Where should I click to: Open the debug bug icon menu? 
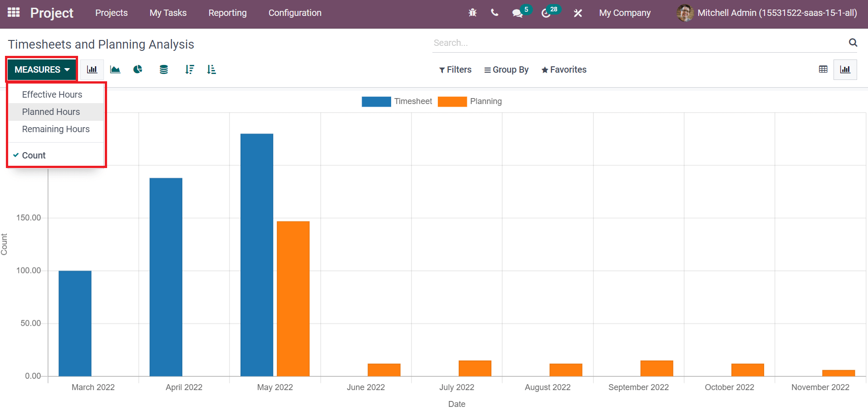[472, 13]
